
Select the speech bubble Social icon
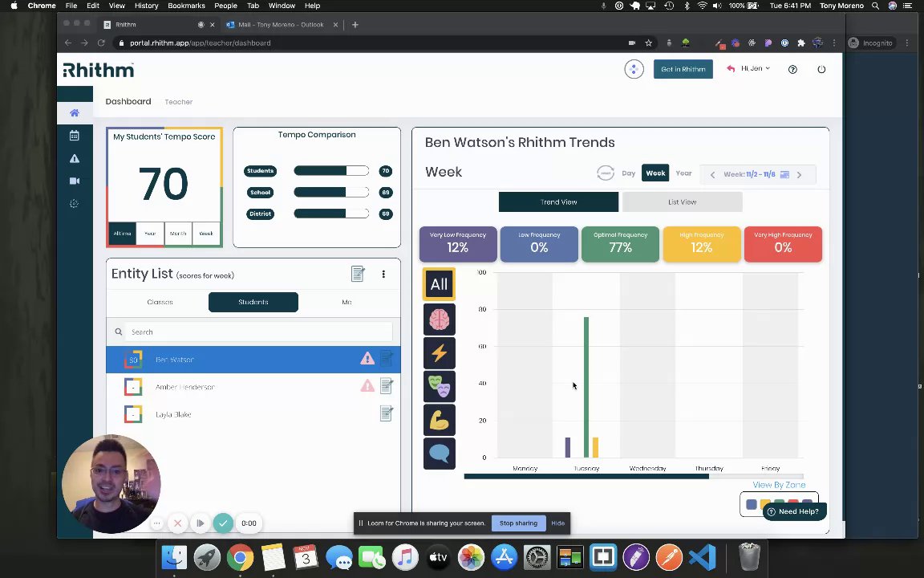click(x=439, y=454)
